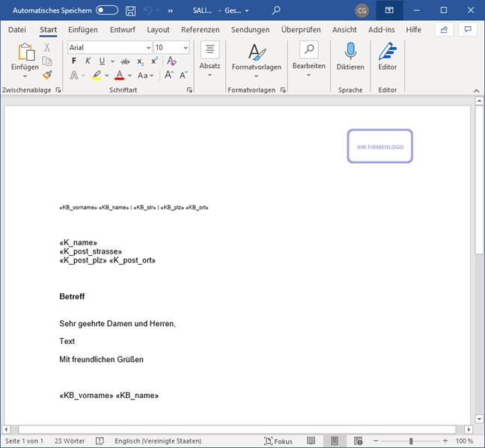Open the Editor pen icon
485x448 pixels.
[x=387, y=57]
